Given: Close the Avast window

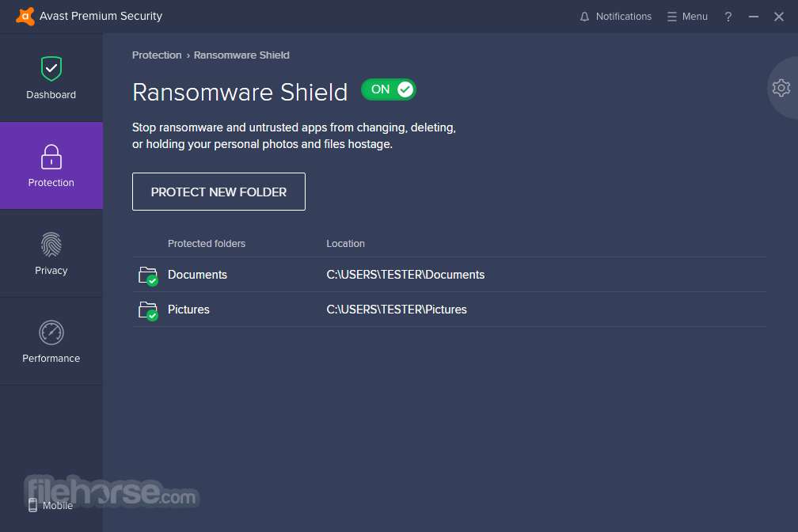Looking at the screenshot, I should [779, 17].
